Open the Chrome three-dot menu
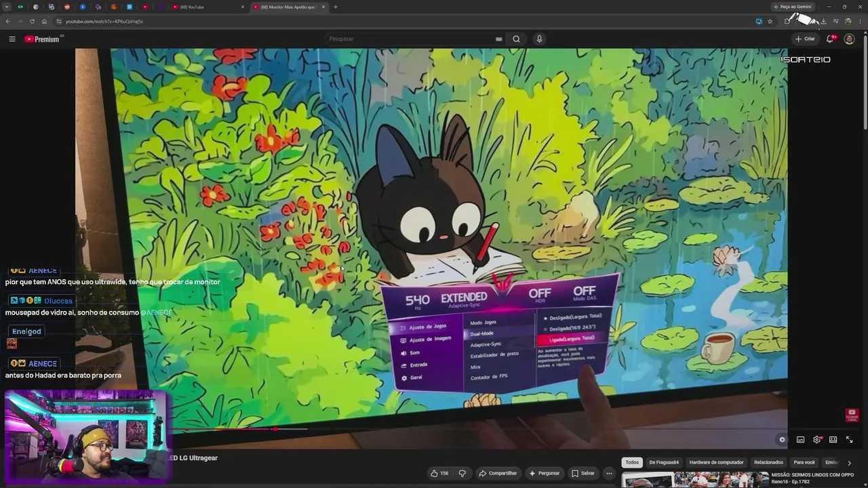The image size is (868, 488). coord(860,21)
